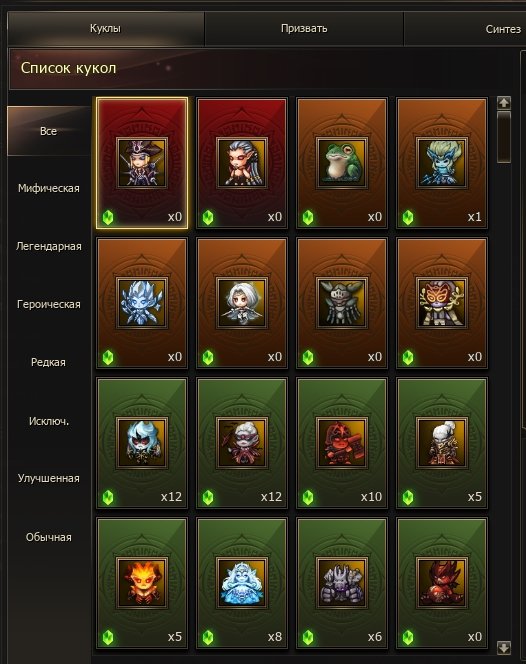Pick the horned knight helmet doll
Image resolution: width=526 pixels, height=664 pixels.
coord(342,303)
